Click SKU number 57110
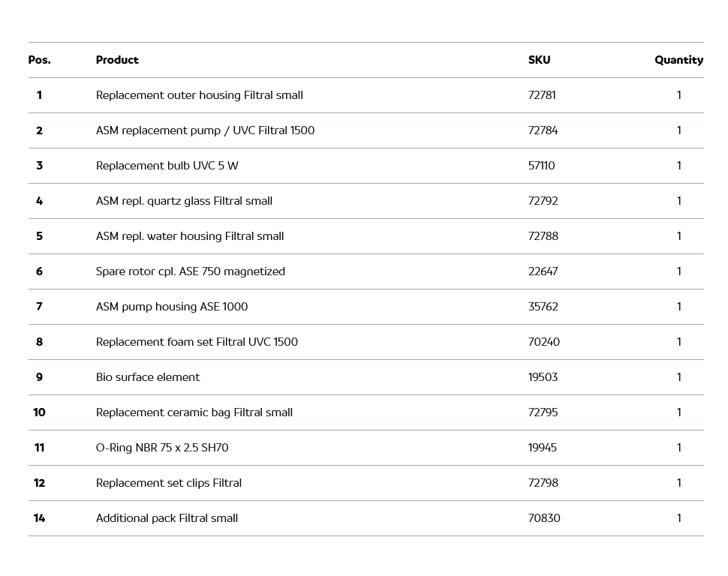 tap(541, 166)
